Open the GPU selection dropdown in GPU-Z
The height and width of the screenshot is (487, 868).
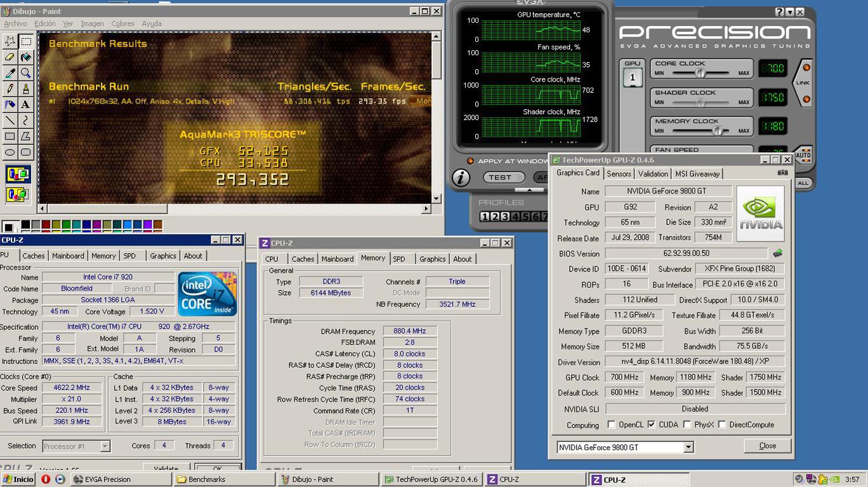click(x=688, y=447)
